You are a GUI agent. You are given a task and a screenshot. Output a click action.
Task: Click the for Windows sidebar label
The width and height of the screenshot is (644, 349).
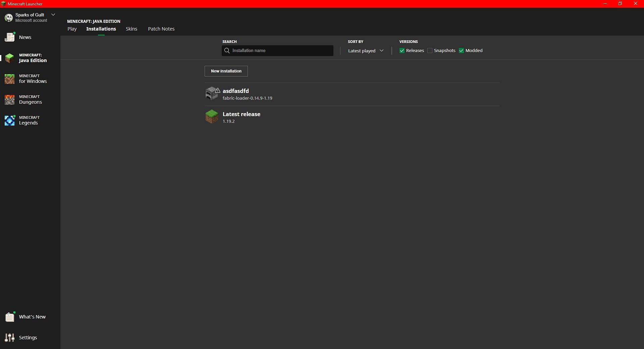pyautogui.click(x=33, y=81)
